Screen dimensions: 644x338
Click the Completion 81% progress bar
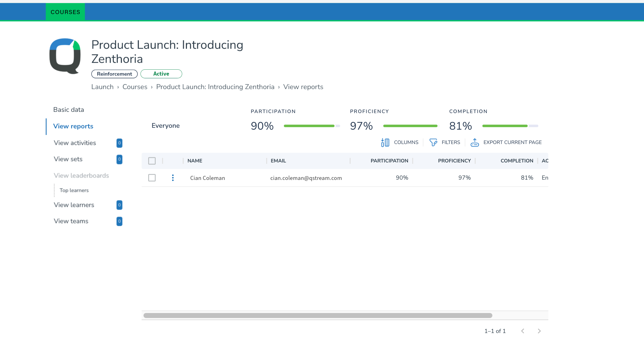coord(510,126)
